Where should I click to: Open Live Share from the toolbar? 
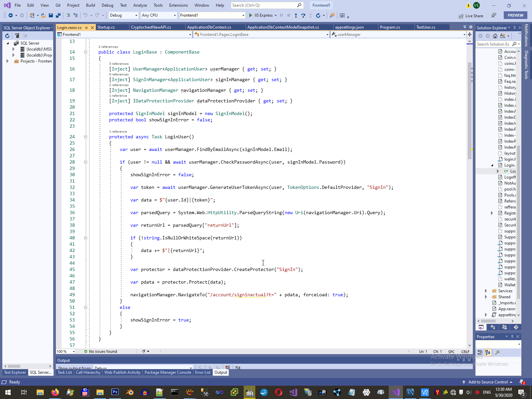point(471,16)
